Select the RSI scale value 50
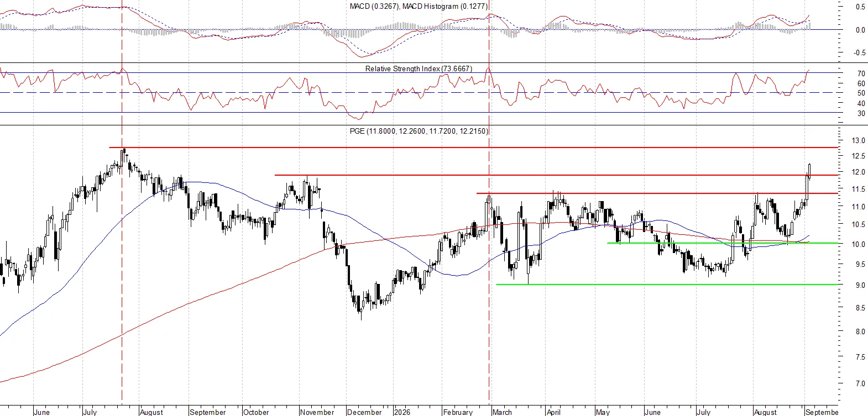 click(x=861, y=93)
